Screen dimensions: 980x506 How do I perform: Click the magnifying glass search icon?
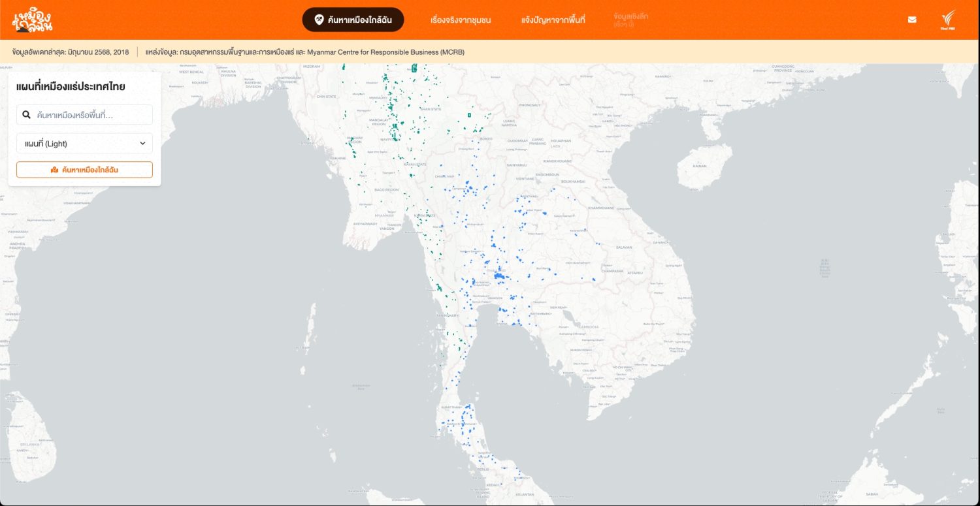point(27,115)
